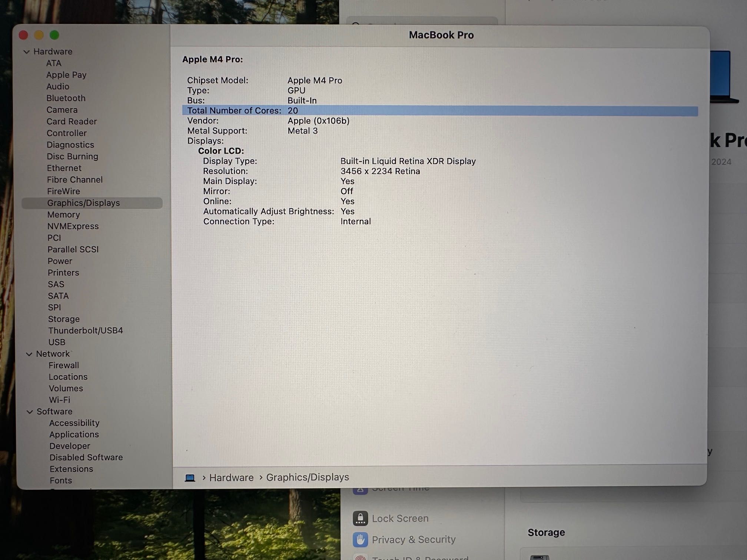The image size is (747, 560).
Task: Click the Apple M4 Pro heading
Action: tap(213, 59)
